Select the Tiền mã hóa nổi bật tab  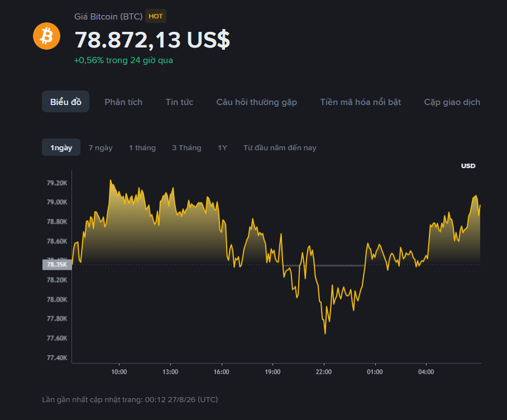point(361,102)
